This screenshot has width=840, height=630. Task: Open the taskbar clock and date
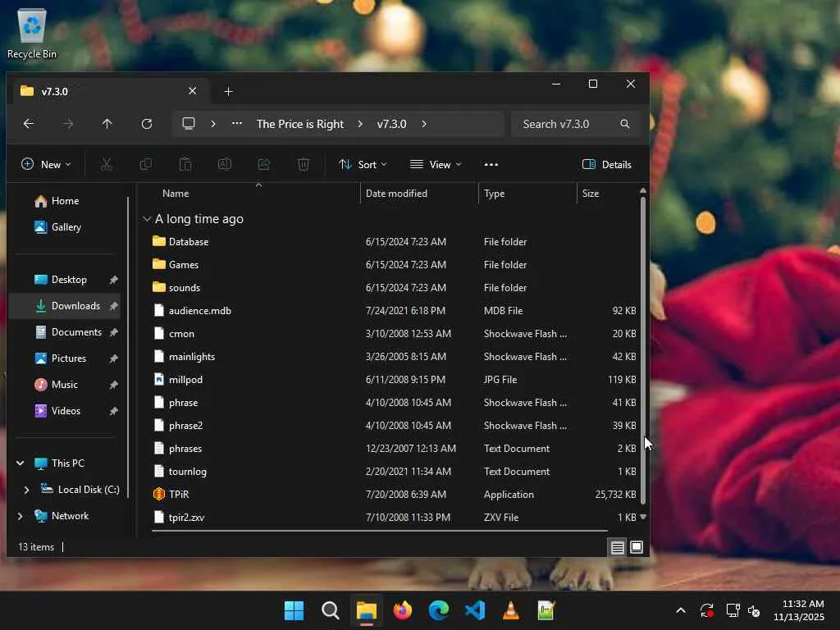pyautogui.click(x=798, y=610)
